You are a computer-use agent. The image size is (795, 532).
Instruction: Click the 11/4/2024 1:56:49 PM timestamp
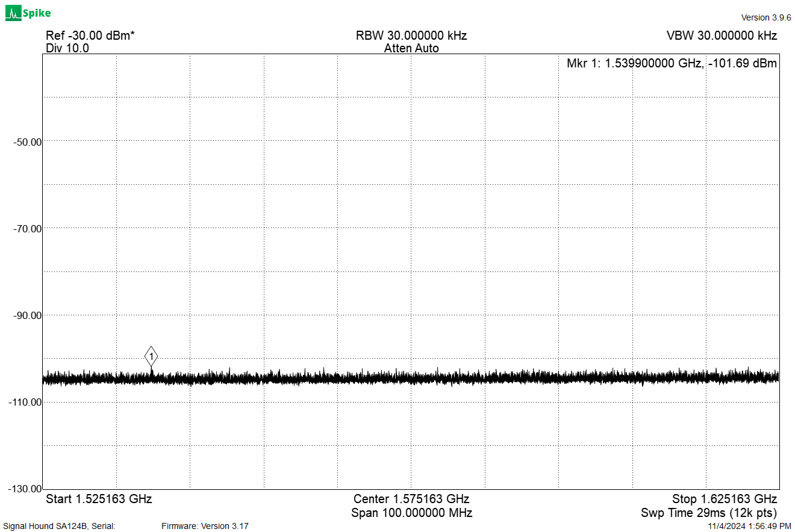pyautogui.click(x=749, y=526)
